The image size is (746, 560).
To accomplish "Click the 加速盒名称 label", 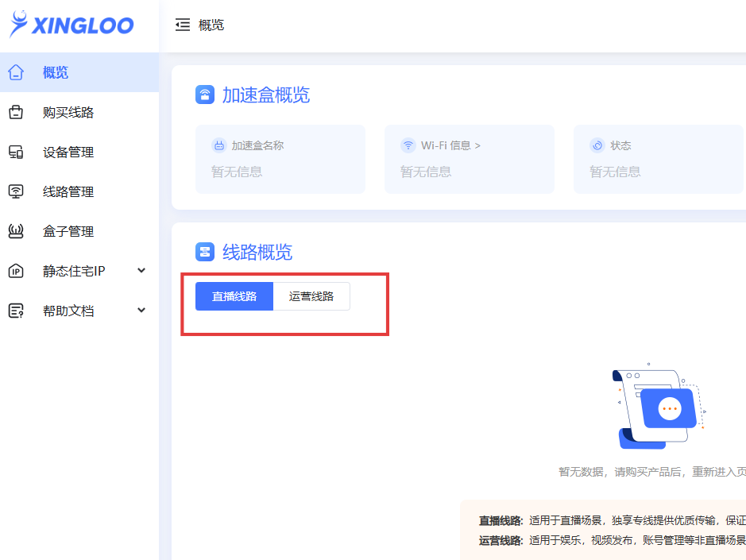I will [x=257, y=145].
